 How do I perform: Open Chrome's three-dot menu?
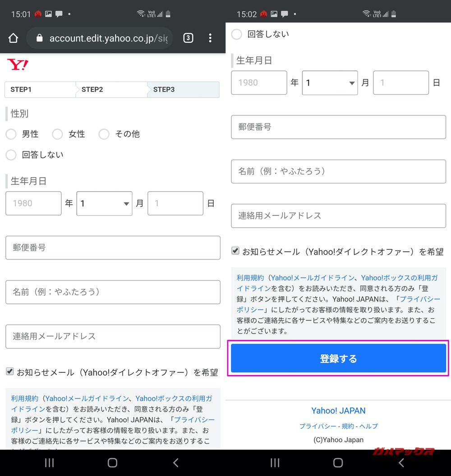[210, 38]
